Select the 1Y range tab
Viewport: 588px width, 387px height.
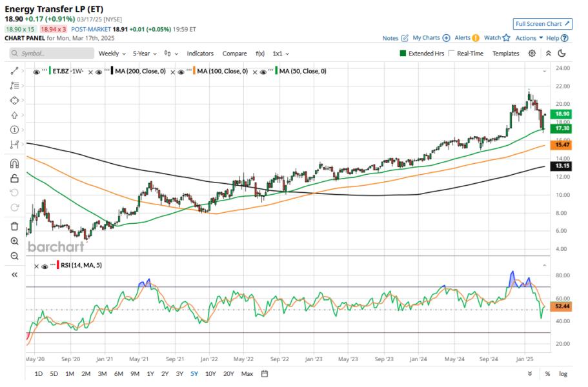point(150,373)
